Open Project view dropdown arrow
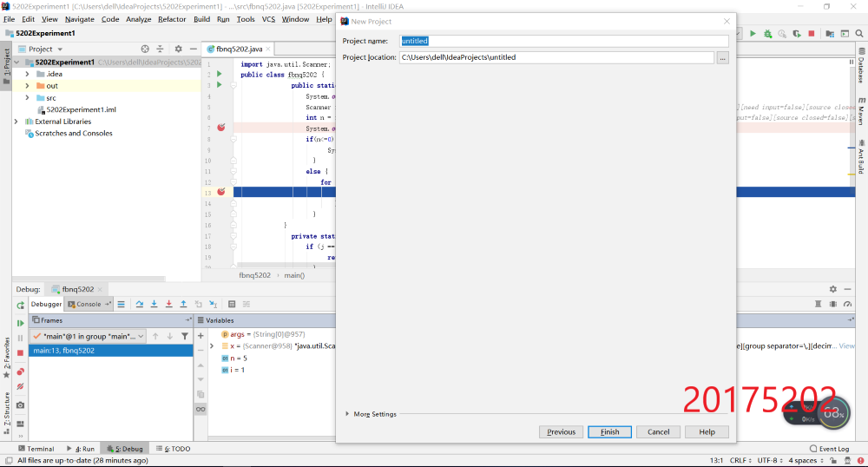Screen dimensions: 868x467 tap(60, 49)
